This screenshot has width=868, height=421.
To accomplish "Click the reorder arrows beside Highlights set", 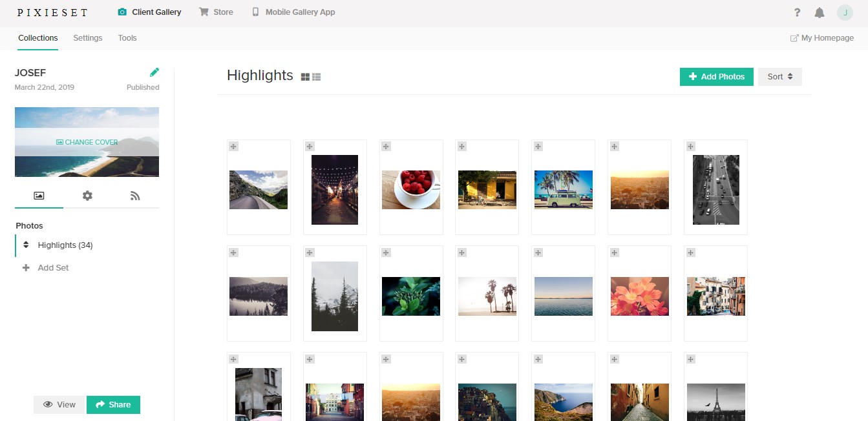I will point(26,245).
